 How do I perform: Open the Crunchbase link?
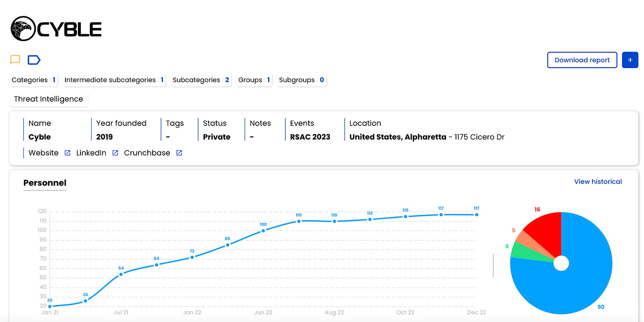coord(147,153)
